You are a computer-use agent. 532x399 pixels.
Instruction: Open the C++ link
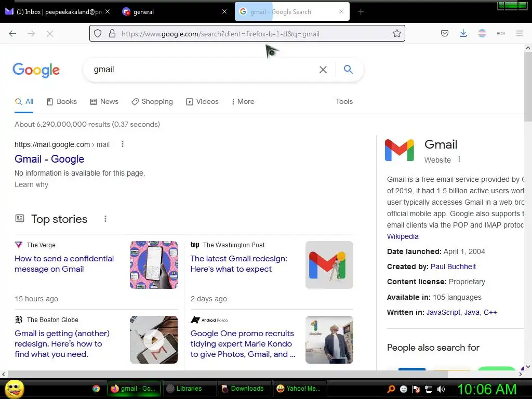tap(490, 312)
